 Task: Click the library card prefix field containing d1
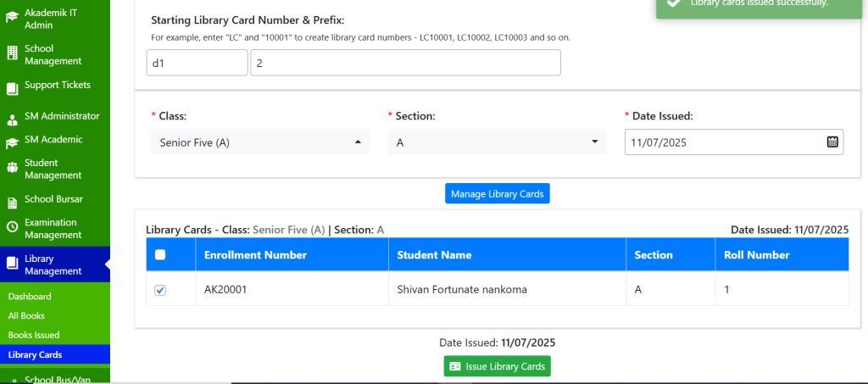point(196,63)
